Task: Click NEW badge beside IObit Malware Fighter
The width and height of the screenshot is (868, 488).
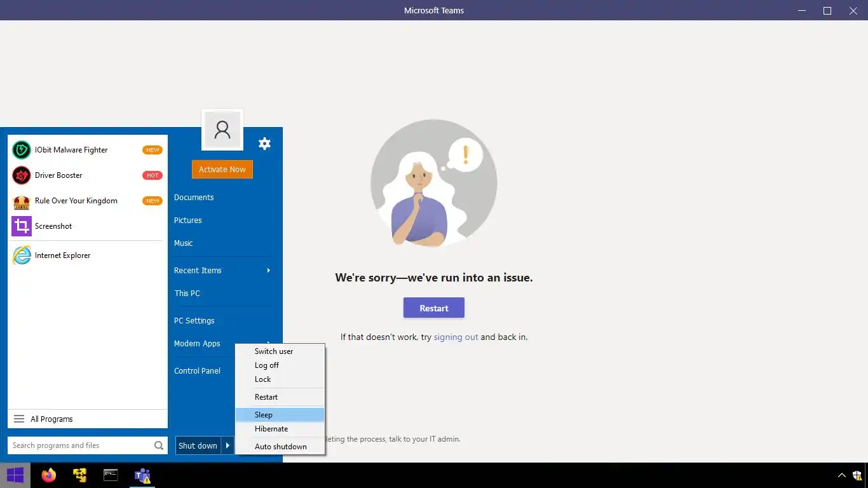Action: click(153, 150)
